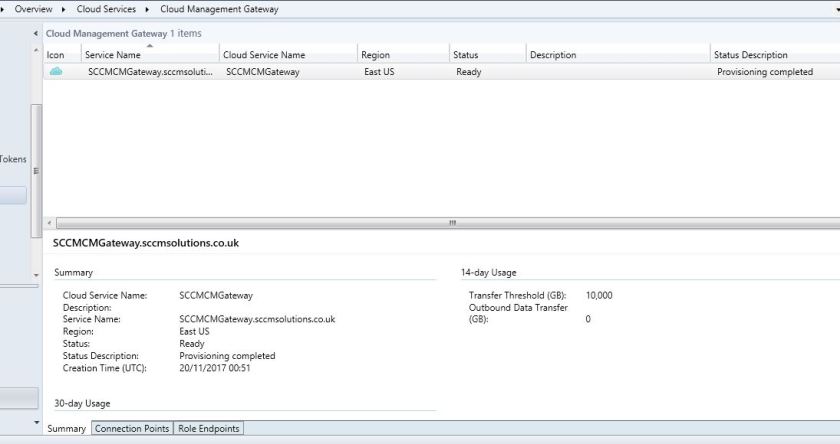Select the SCCMCMGateway.sccmsoluti... service name cell

(x=150, y=72)
